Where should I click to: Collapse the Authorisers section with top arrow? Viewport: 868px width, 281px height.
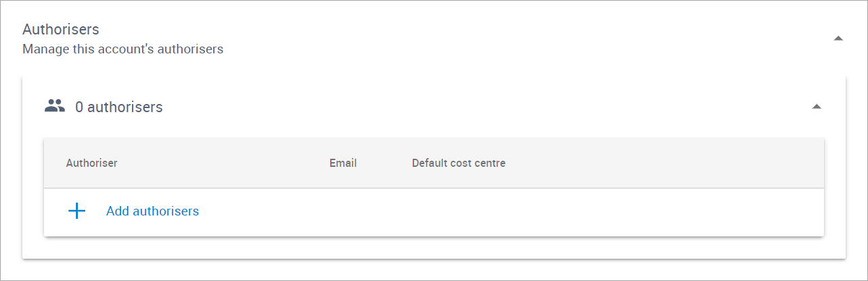pos(838,39)
